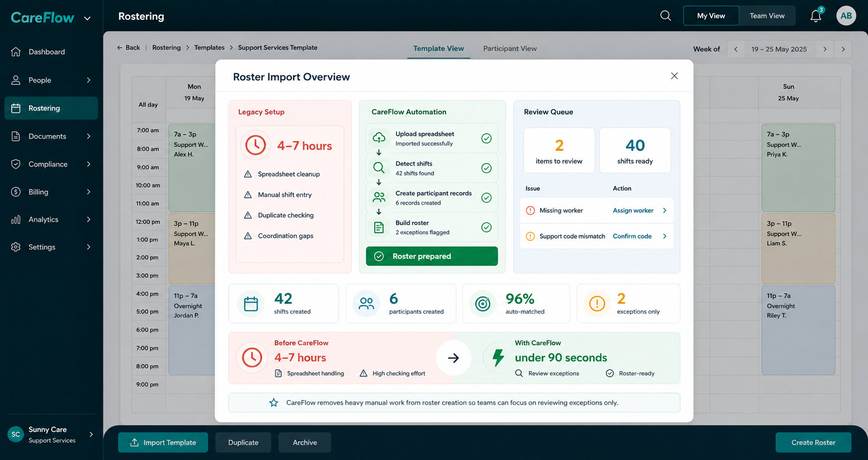Open the Missing worker row chevron
This screenshot has height=460, width=868.
pyautogui.click(x=664, y=211)
